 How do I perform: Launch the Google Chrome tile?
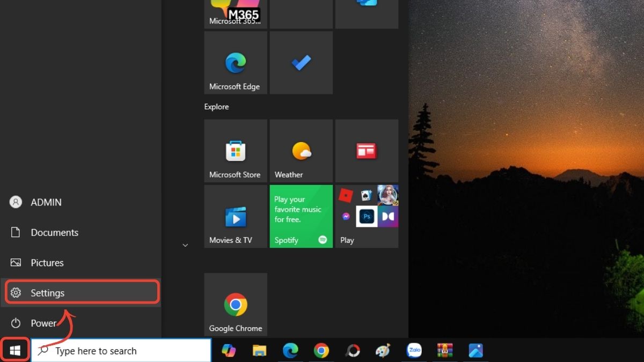[236, 304]
